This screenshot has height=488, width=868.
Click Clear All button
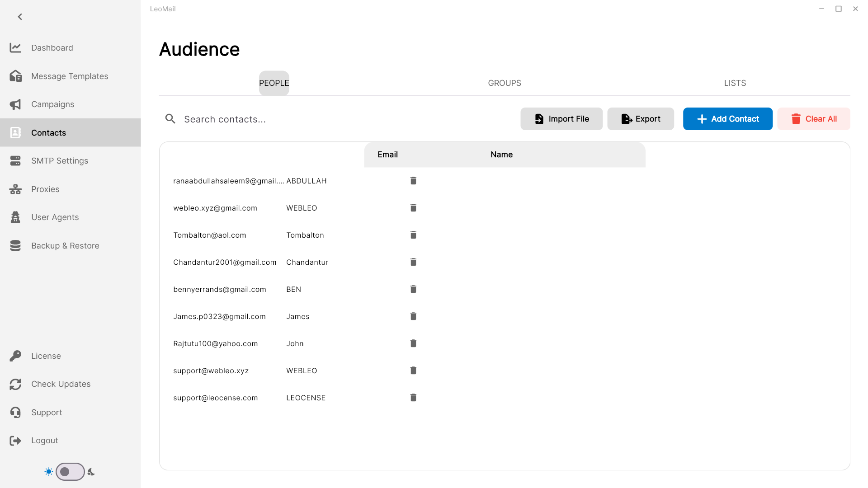[814, 119]
